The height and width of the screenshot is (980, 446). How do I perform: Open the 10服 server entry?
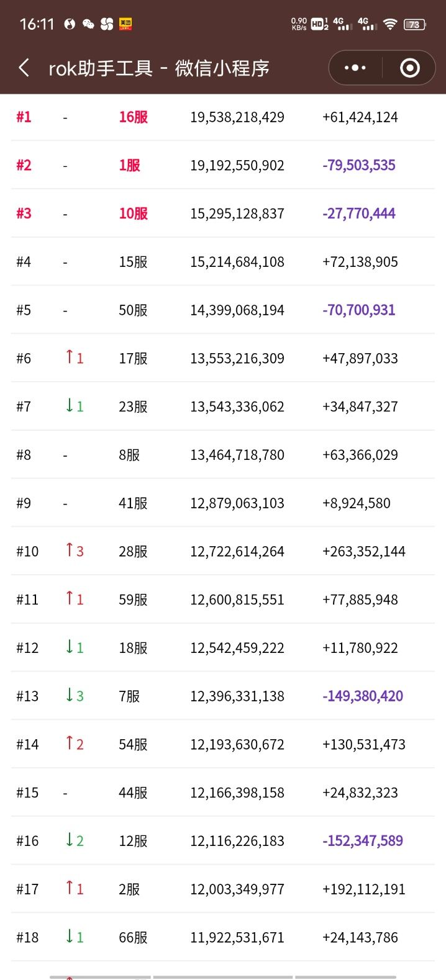[133, 214]
